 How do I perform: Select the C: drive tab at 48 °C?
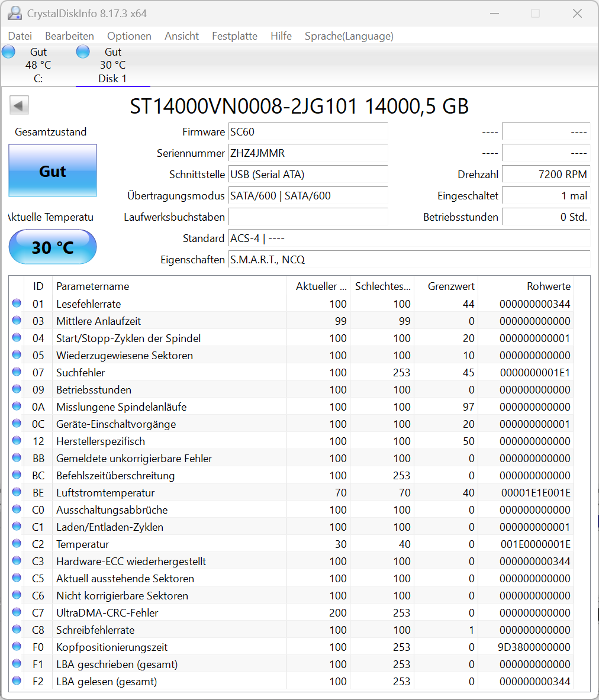pos(38,65)
